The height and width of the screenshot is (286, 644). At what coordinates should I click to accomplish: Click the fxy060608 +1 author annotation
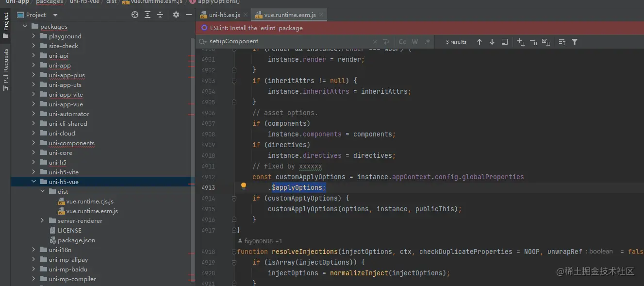(x=260, y=241)
